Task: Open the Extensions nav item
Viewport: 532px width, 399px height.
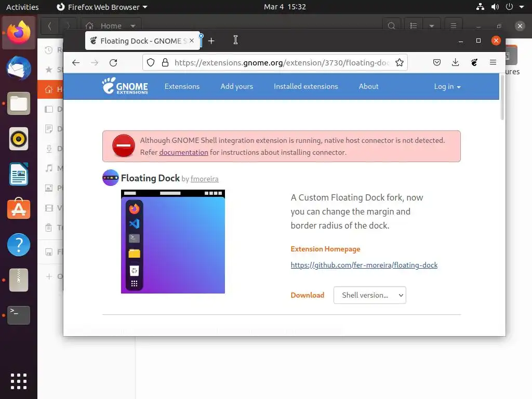Action: tap(182, 87)
